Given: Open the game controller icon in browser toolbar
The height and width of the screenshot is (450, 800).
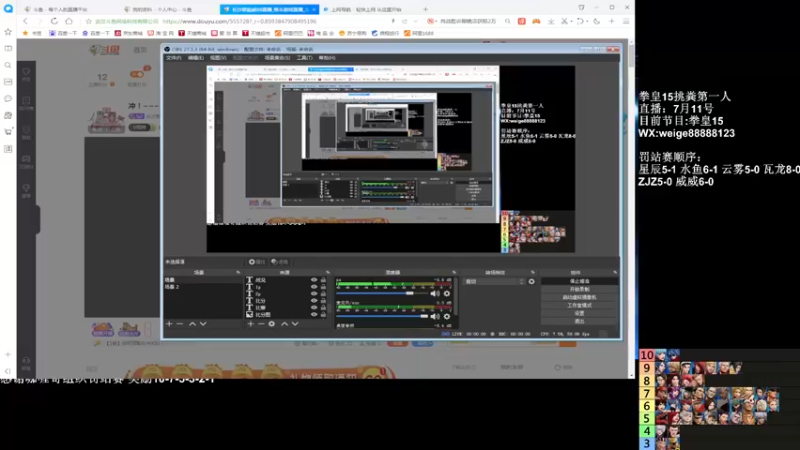Looking at the screenshot, I should click(x=536, y=21).
